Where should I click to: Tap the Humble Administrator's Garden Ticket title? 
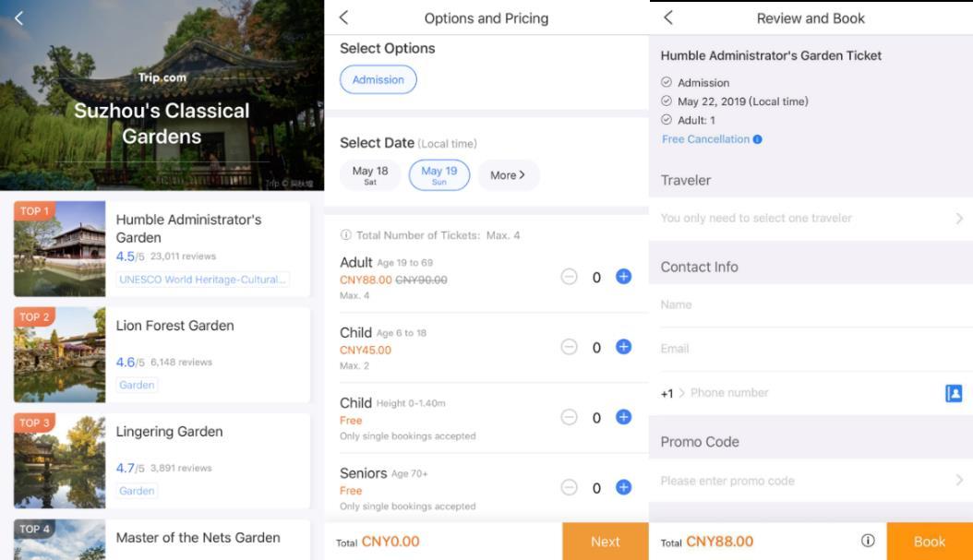point(771,55)
